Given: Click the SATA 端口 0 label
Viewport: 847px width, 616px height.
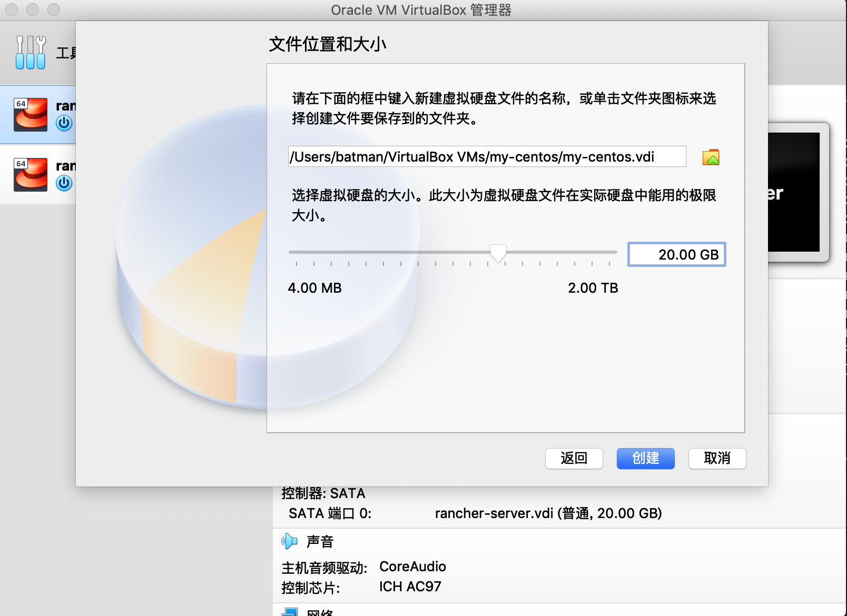Looking at the screenshot, I should [330, 513].
